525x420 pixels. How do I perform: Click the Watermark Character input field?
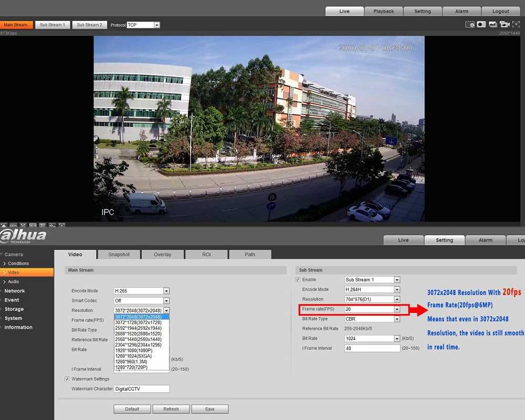pyautogui.click(x=142, y=389)
